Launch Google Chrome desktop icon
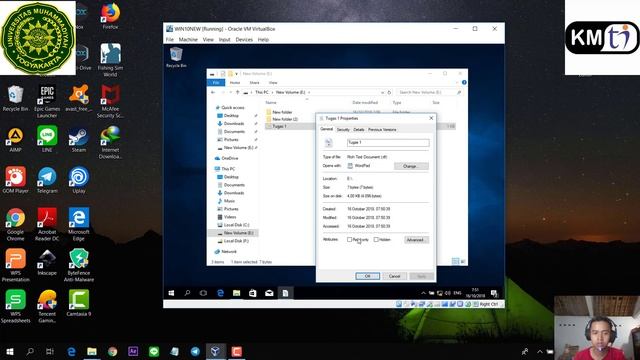Viewport: 640px width, 360px height. pos(15,224)
